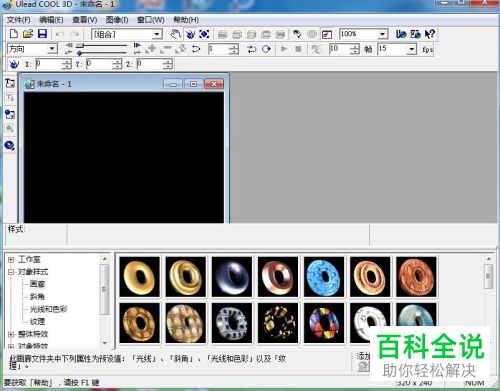The image size is (500, 391).
Task: Click the add key frame plus icon
Action: pos(151,49)
